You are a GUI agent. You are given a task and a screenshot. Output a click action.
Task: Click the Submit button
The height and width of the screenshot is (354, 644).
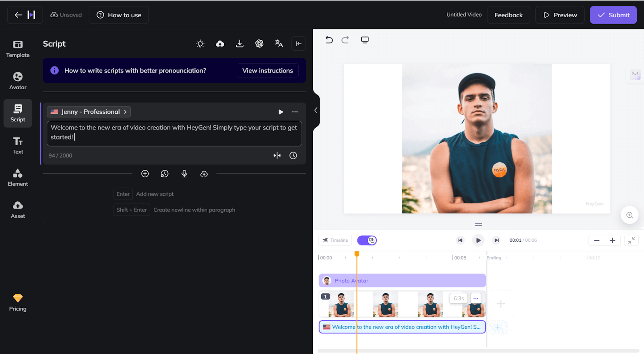point(613,15)
